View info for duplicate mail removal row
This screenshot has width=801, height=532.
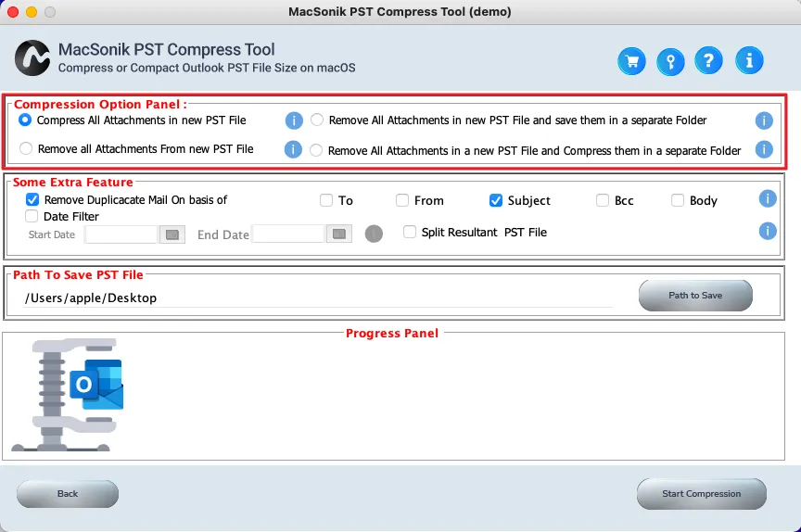click(768, 198)
